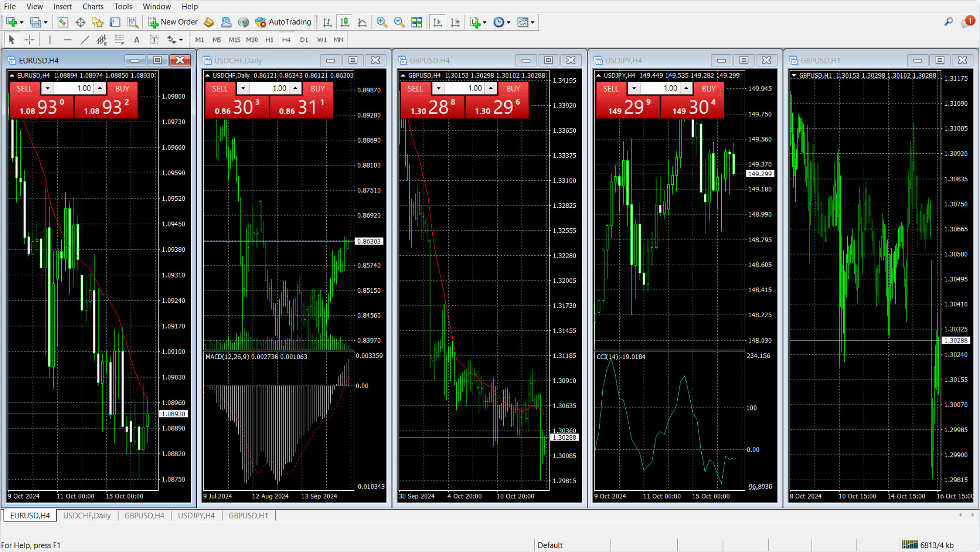Open USDCHF volume dropdown arrow
Screen dimensions: 980x552
243,88
